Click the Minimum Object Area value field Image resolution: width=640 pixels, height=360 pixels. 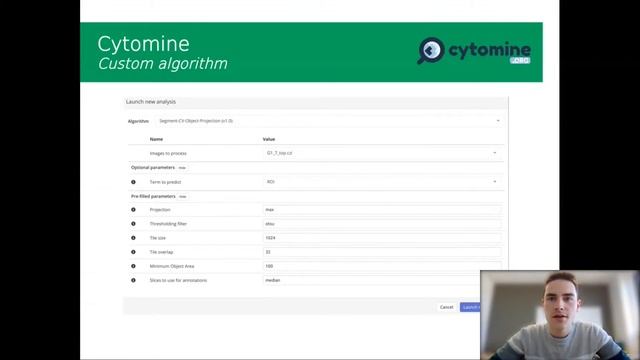tap(382, 266)
